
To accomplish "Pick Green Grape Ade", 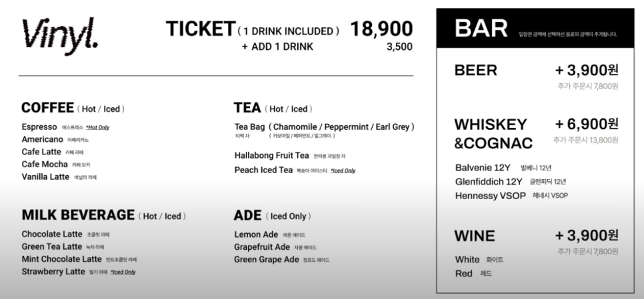I will click(x=267, y=260).
